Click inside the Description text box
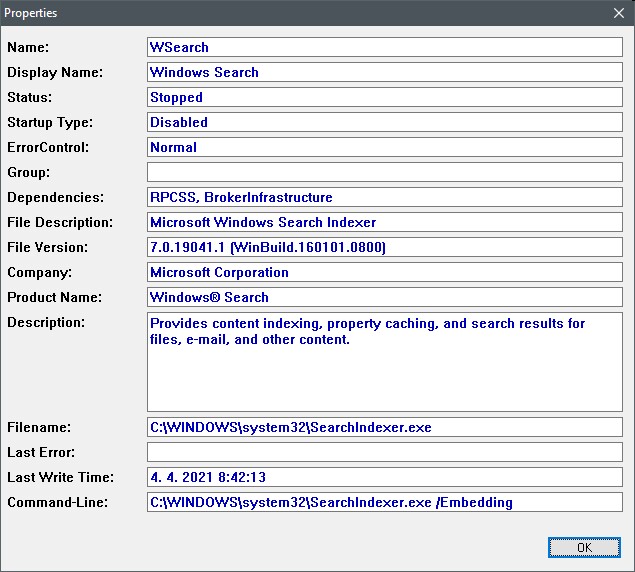 click(x=385, y=362)
